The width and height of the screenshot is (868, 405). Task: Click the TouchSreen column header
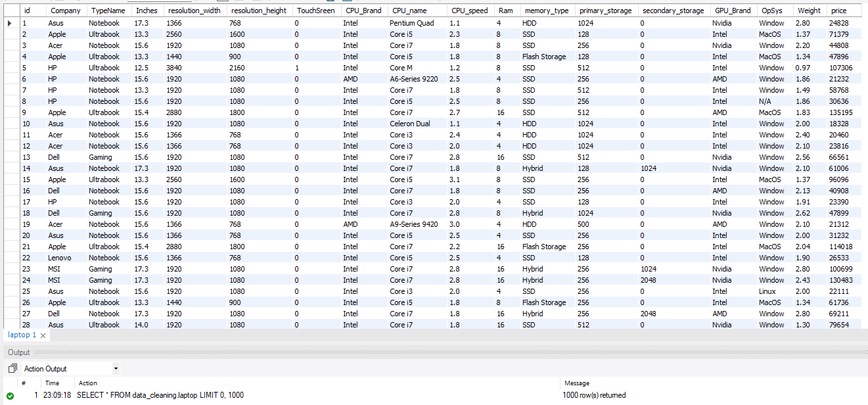[316, 11]
